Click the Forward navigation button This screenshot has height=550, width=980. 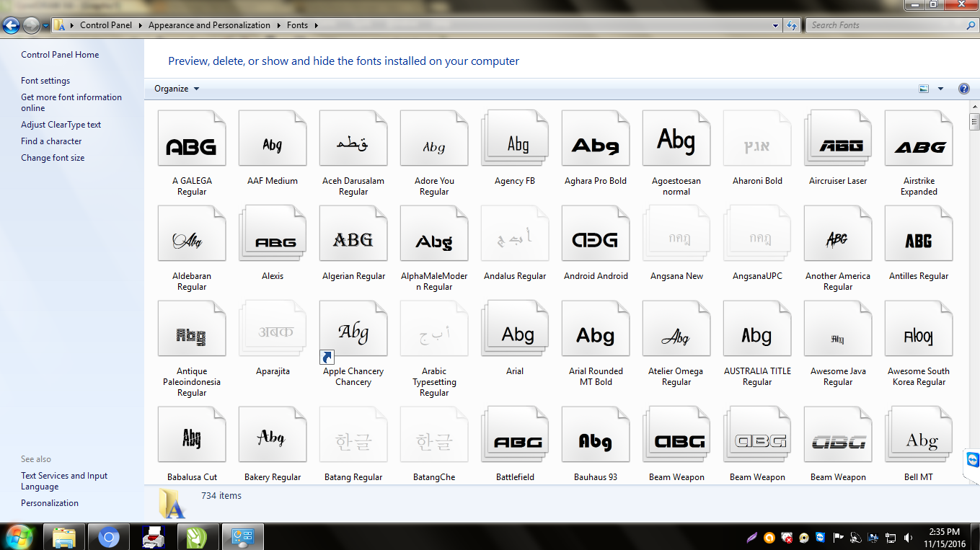point(31,26)
